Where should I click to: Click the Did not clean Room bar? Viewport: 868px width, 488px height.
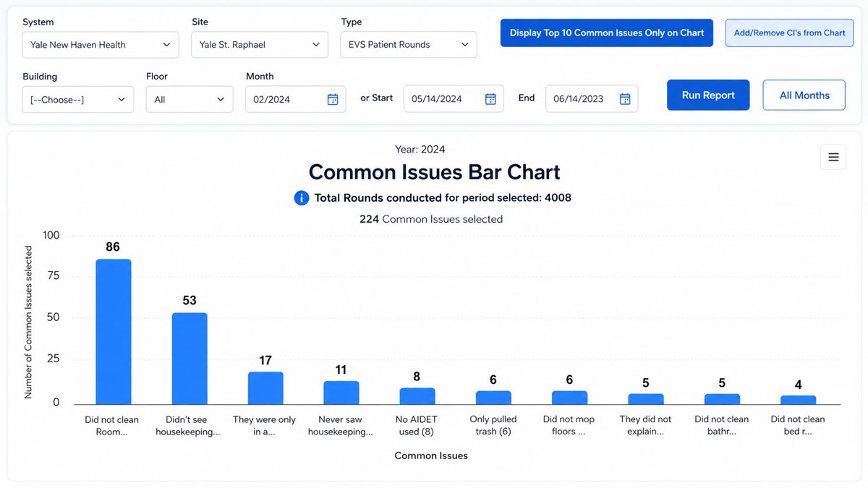[x=114, y=332]
